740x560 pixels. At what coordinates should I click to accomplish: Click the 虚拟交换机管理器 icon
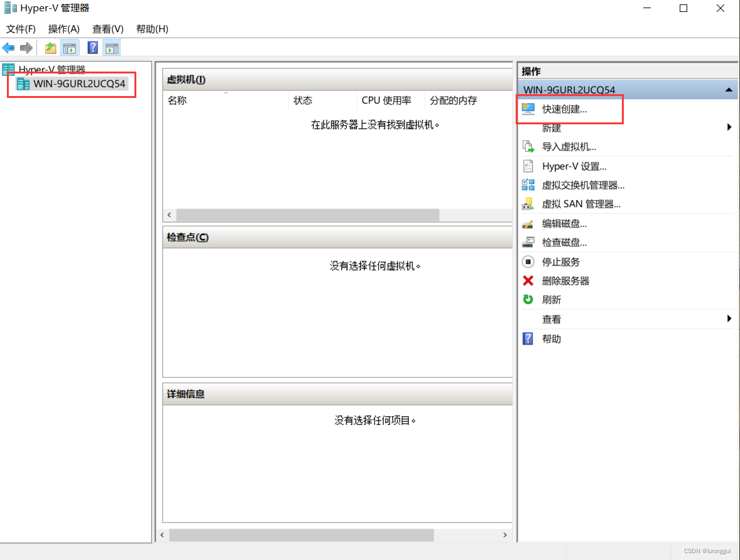528,185
